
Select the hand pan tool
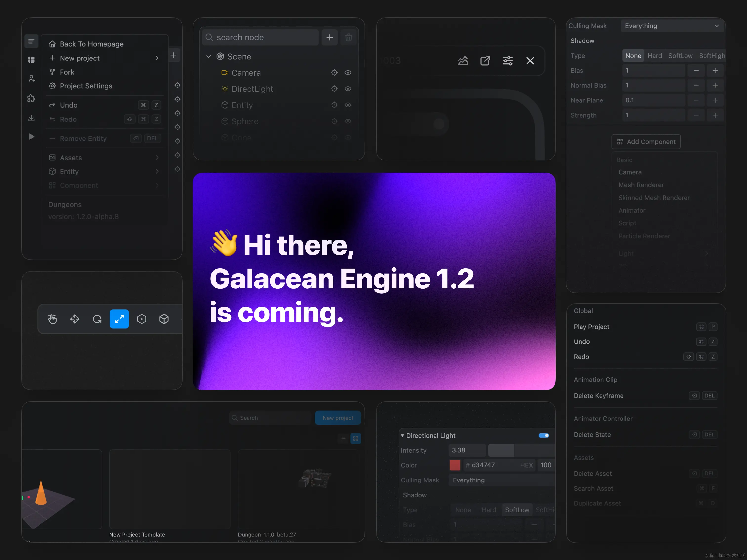52,319
